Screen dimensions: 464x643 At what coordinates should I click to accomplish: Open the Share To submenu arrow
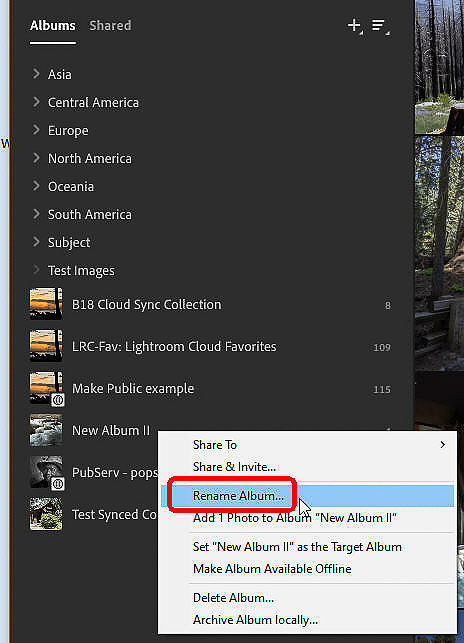442,445
